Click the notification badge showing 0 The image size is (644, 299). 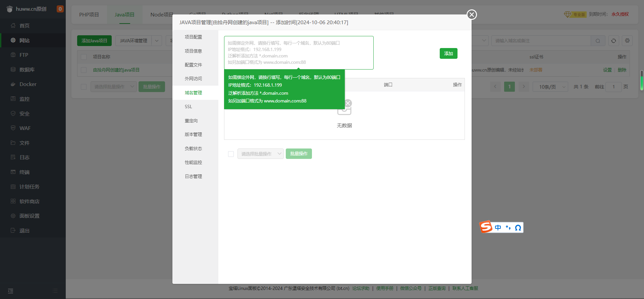[60, 9]
